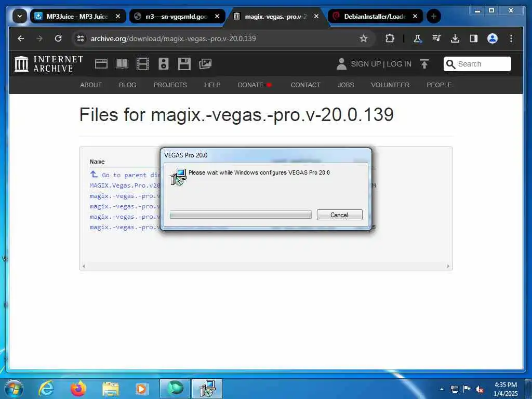Screen dimensions: 532x399
Task: Click the VEGAS Pro installer progress bar
Action: [241, 215]
